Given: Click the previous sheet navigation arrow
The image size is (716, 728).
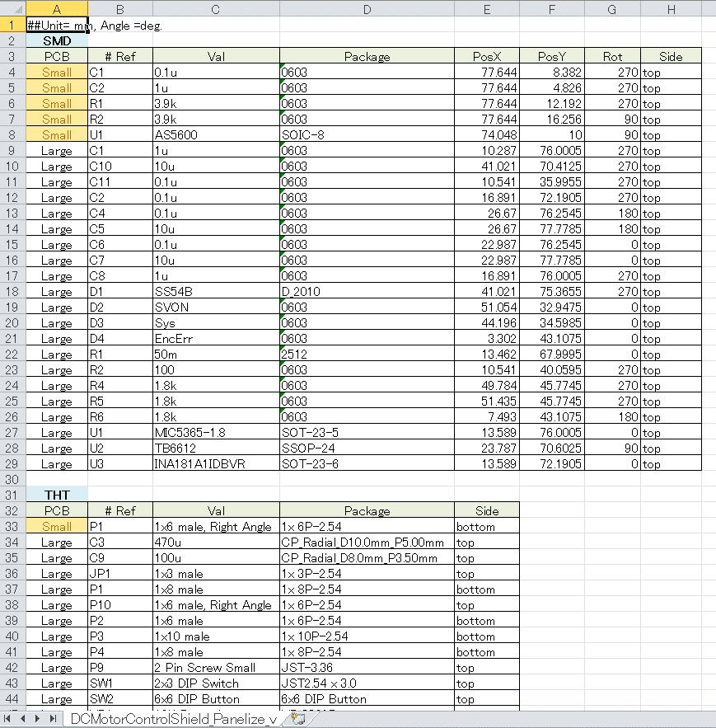Looking at the screenshot, I should [x=22, y=719].
